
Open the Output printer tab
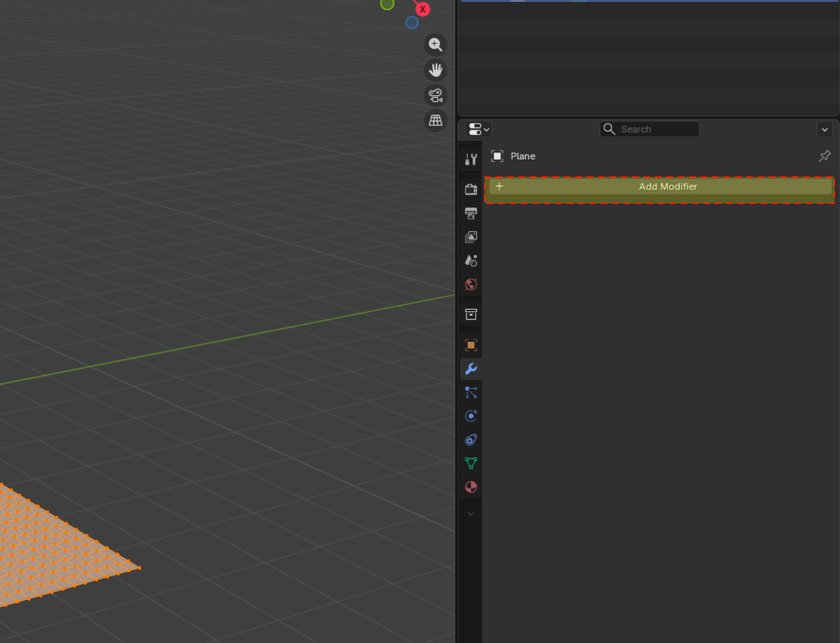pos(471,213)
